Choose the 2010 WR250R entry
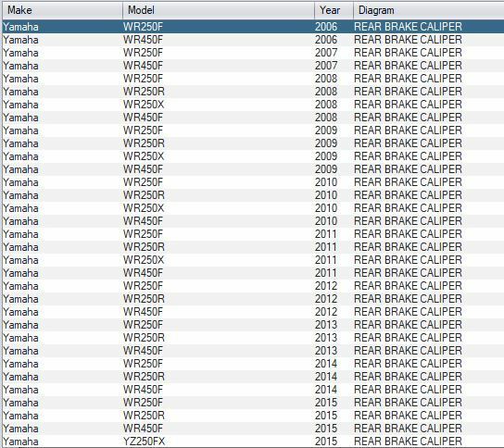This screenshot has height=448, width=504. point(253,195)
